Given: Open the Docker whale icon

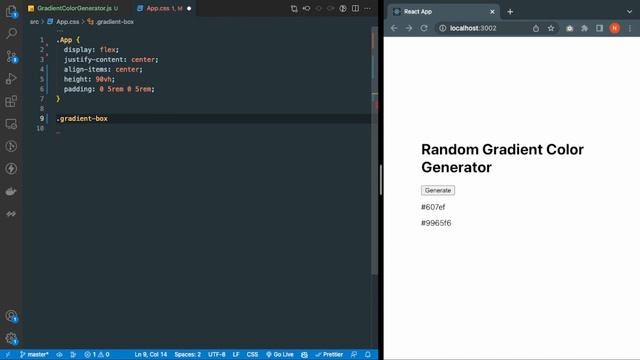Looking at the screenshot, I should point(11,191).
